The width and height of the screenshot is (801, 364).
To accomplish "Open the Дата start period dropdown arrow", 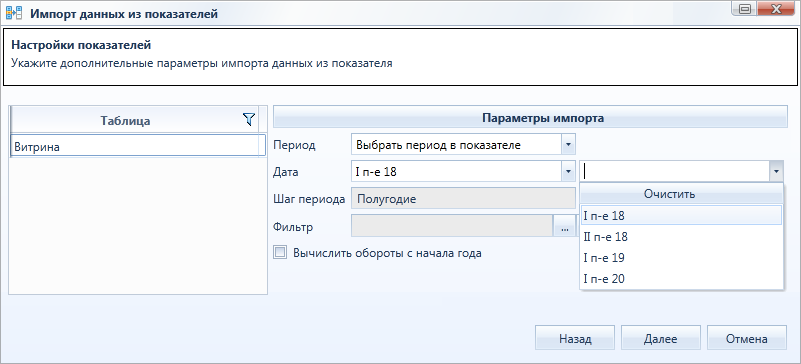I will tap(568, 172).
